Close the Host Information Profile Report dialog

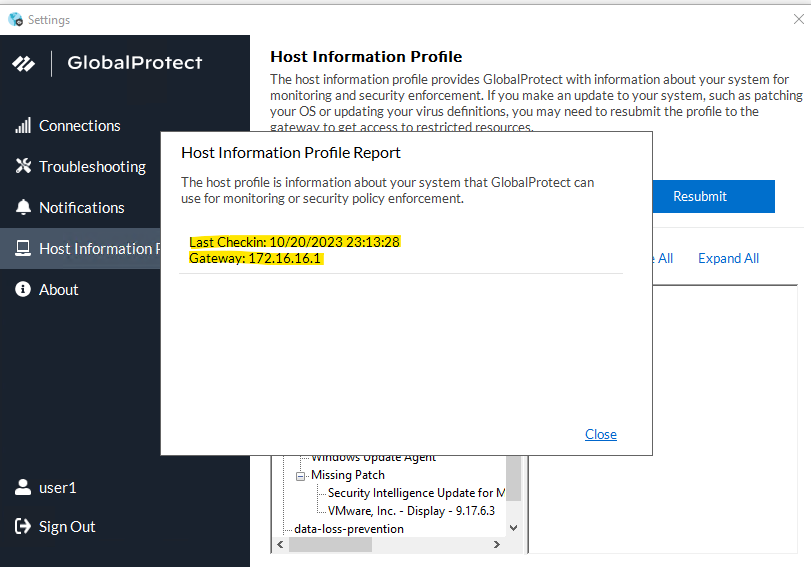tap(600, 434)
